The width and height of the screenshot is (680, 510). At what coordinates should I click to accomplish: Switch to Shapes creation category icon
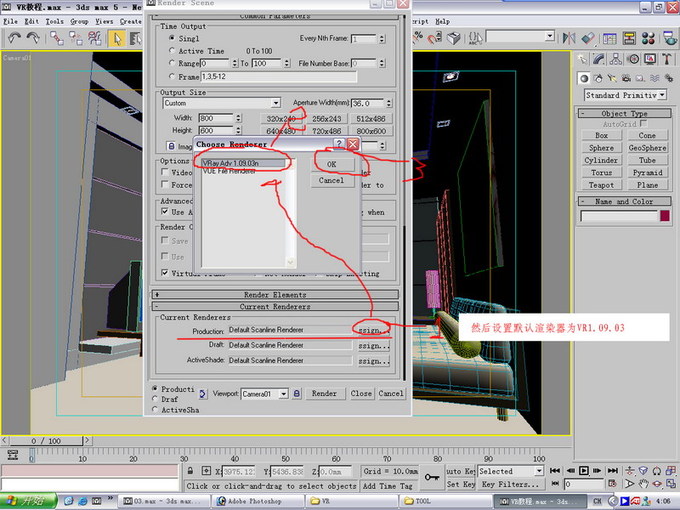tap(600, 77)
